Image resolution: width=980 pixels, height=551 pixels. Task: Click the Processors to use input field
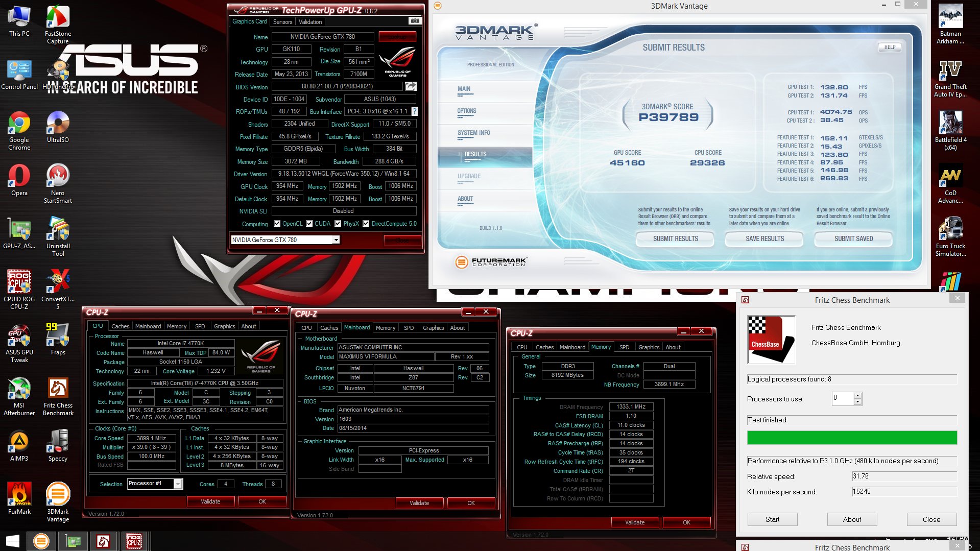point(843,398)
